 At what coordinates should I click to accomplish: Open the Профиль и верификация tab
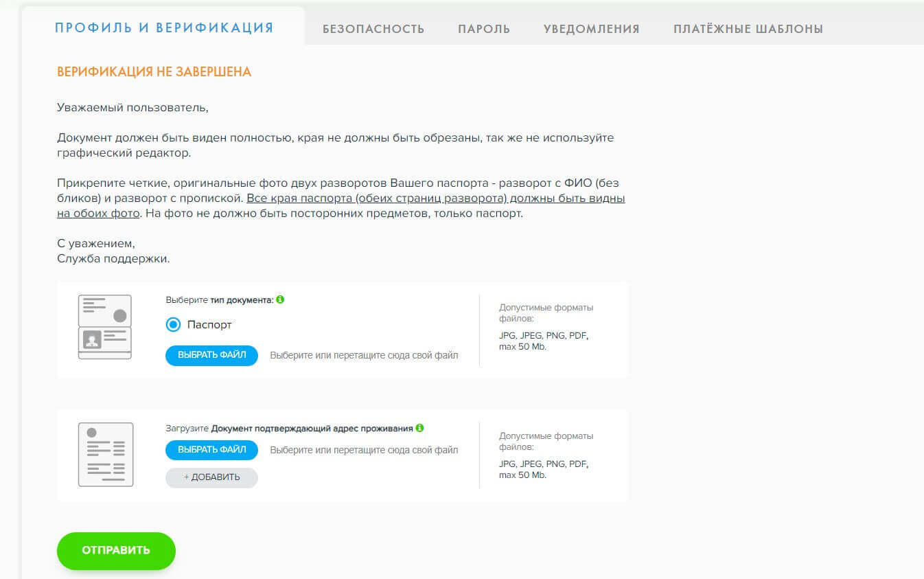[164, 28]
